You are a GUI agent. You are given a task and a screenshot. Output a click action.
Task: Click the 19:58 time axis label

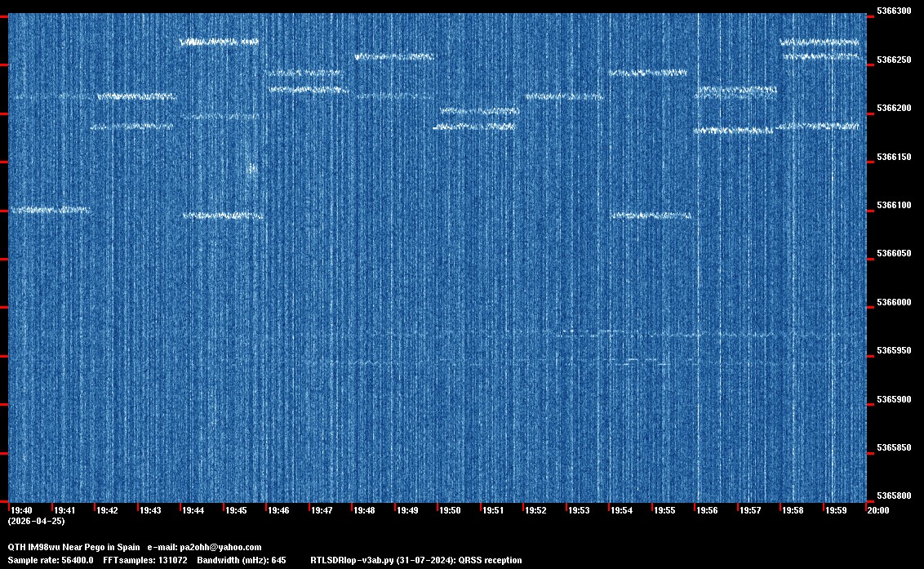coord(793,510)
